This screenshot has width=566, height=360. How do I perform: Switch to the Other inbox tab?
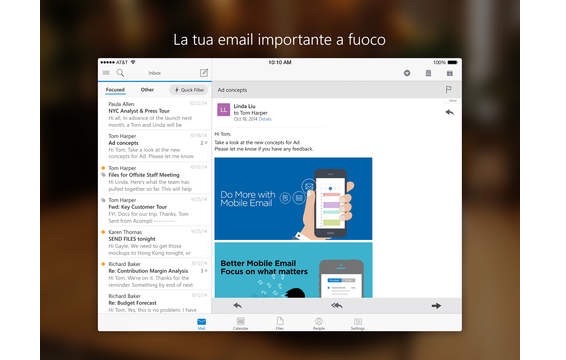tap(147, 90)
